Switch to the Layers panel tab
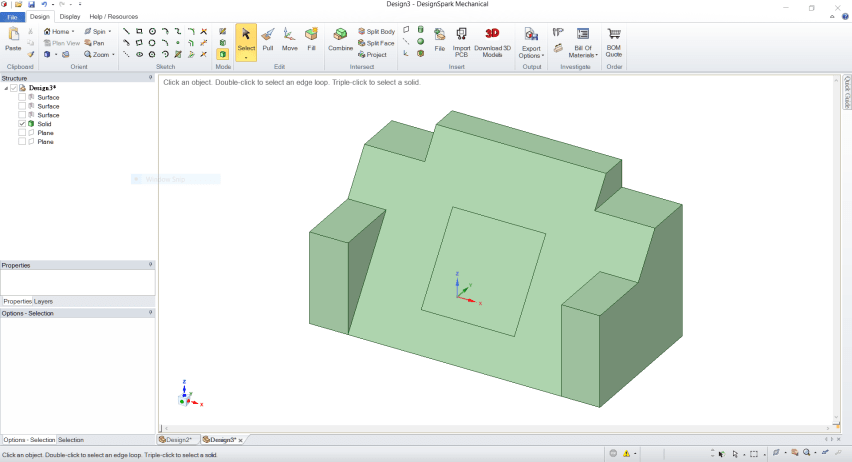The width and height of the screenshot is (852, 462). (x=43, y=301)
